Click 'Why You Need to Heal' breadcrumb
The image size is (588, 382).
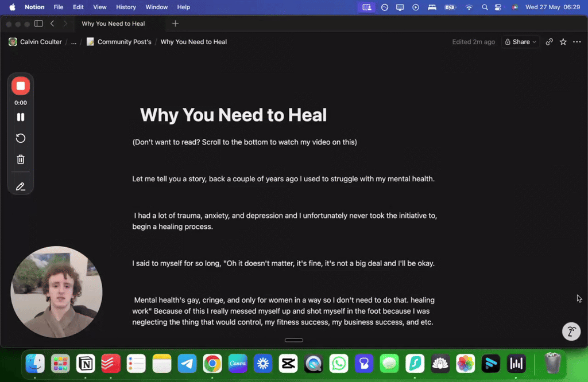[194, 42]
